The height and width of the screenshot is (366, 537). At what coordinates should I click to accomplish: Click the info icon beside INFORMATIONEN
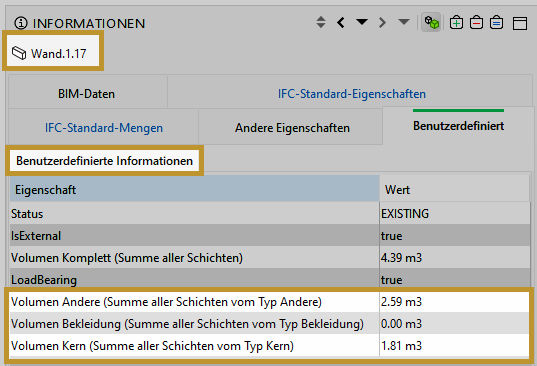coord(21,23)
